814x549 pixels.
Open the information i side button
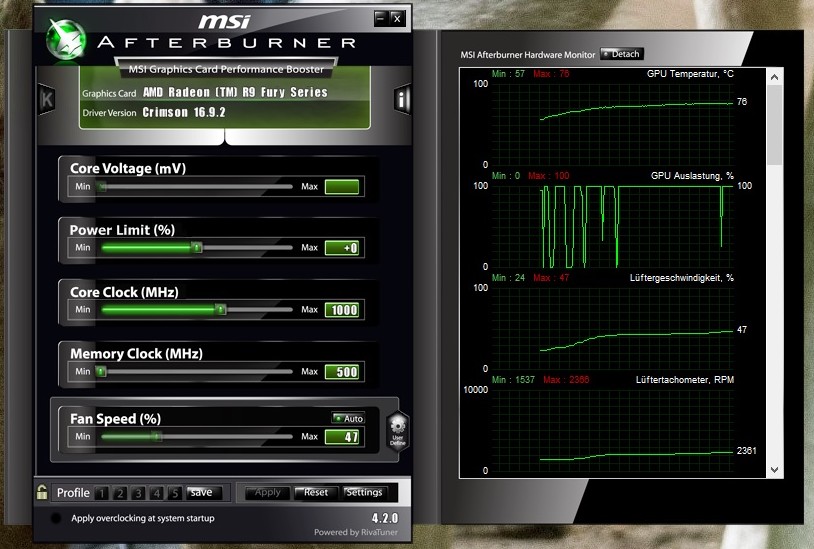(402, 99)
